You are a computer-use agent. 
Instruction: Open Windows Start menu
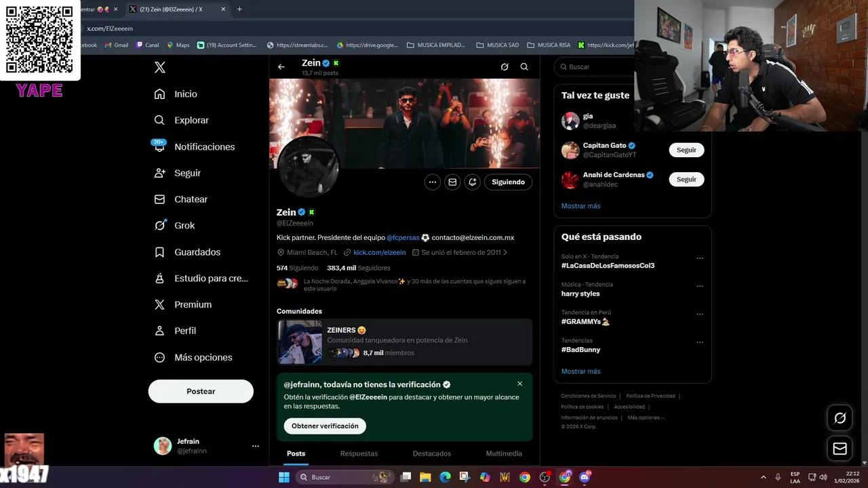[284, 477]
